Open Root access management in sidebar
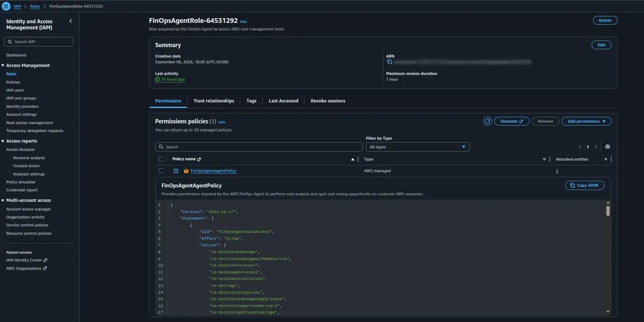The height and width of the screenshot is (322, 644). [x=30, y=123]
